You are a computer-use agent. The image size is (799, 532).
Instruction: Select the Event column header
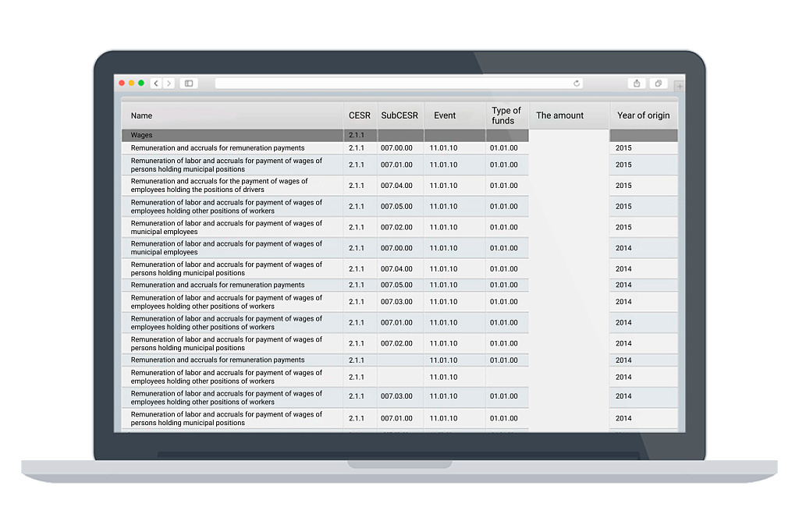[445, 115]
